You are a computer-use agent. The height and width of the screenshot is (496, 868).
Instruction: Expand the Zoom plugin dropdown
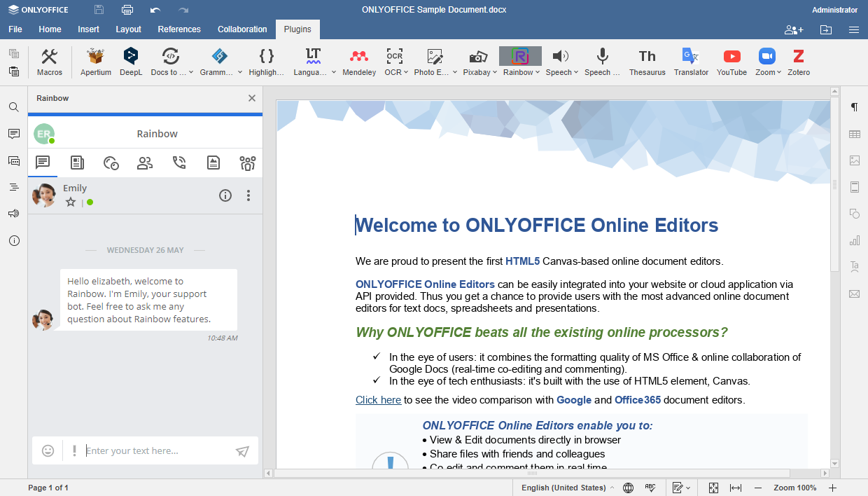pyautogui.click(x=779, y=72)
